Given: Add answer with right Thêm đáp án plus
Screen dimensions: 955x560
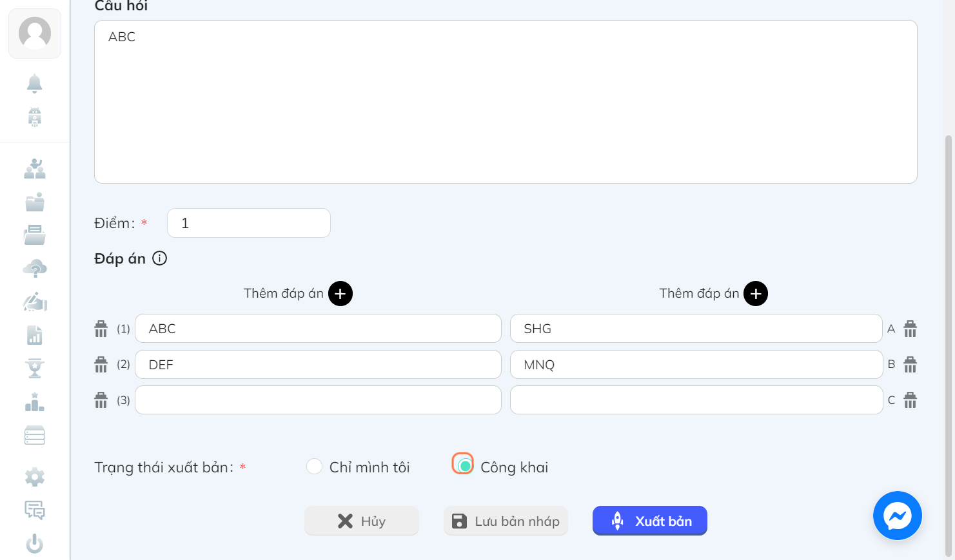Looking at the screenshot, I should click(756, 294).
